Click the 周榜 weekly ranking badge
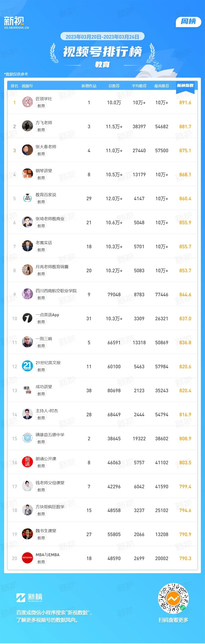Viewport: 205px width, 644px height. pyautogui.click(x=189, y=22)
